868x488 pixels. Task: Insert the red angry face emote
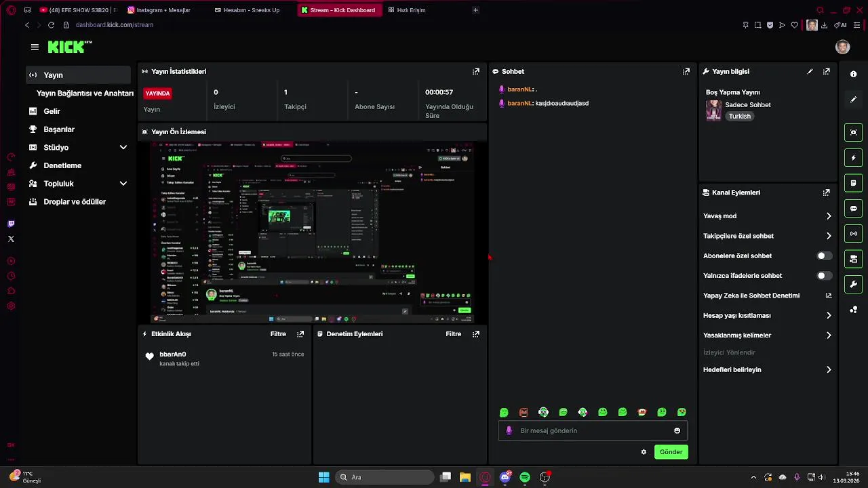[x=524, y=412]
